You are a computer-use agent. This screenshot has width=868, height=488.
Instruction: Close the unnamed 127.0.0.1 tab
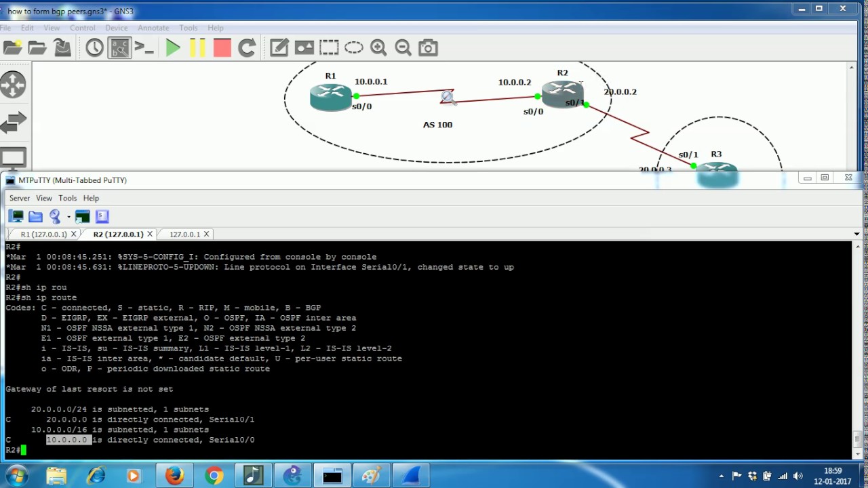[x=206, y=235]
